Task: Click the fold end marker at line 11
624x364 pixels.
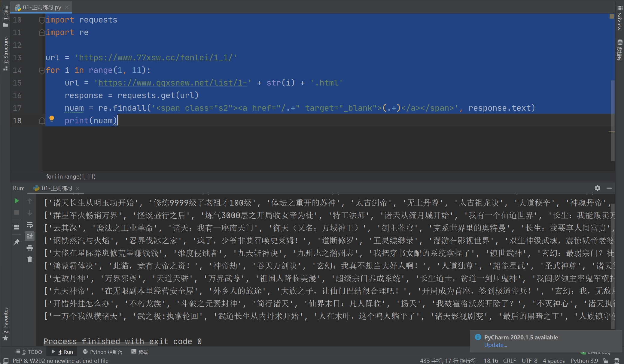Action: (42, 32)
